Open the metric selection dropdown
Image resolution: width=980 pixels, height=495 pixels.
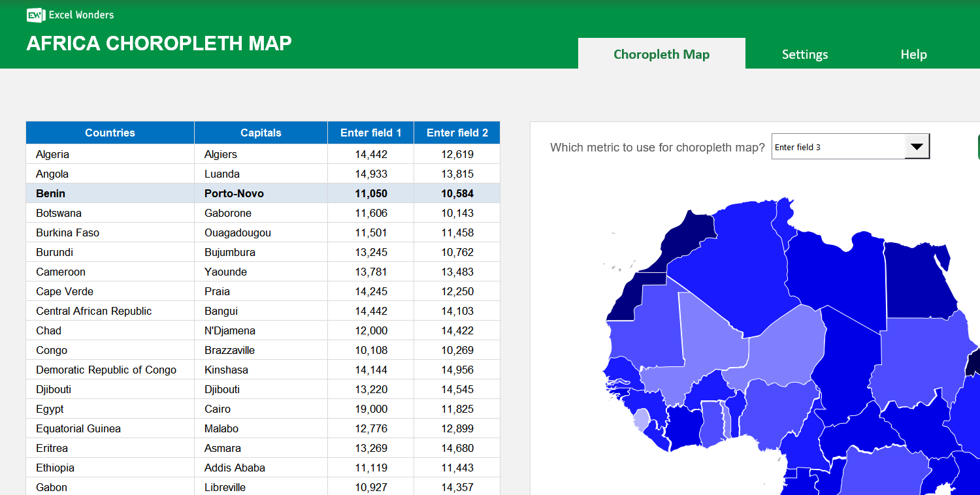[x=851, y=146]
